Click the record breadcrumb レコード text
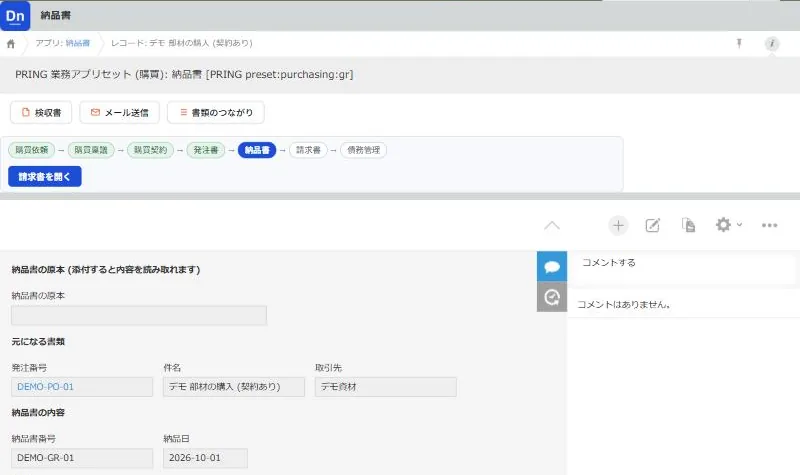 click(182, 43)
